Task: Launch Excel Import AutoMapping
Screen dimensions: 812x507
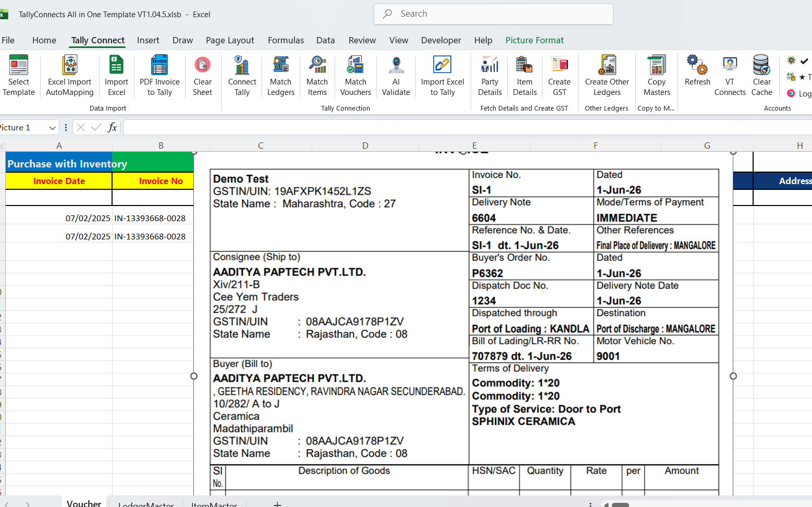Action: [70, 76]
